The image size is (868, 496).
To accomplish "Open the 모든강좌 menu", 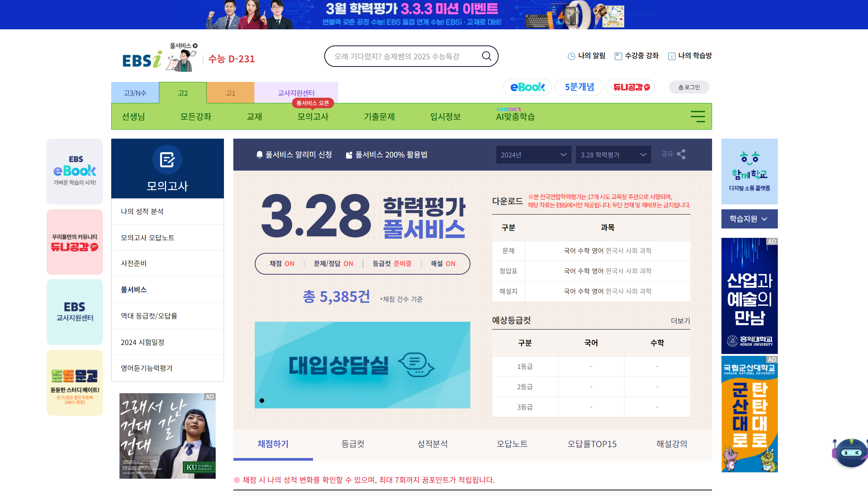I will click(196, 116).
